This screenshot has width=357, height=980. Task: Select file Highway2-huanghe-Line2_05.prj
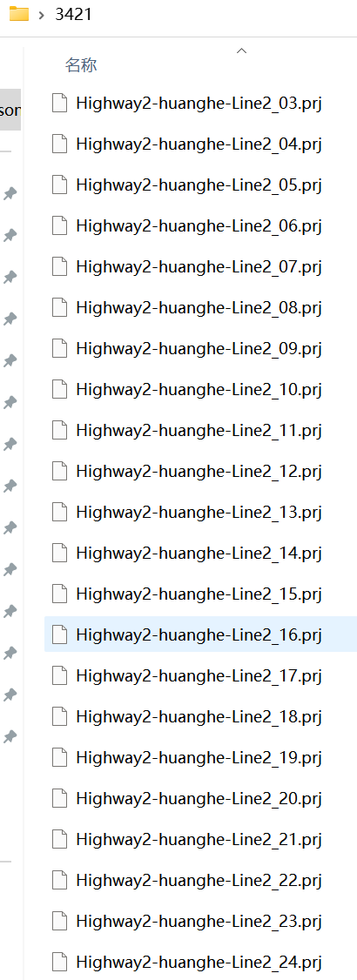(x=200, y=185)
